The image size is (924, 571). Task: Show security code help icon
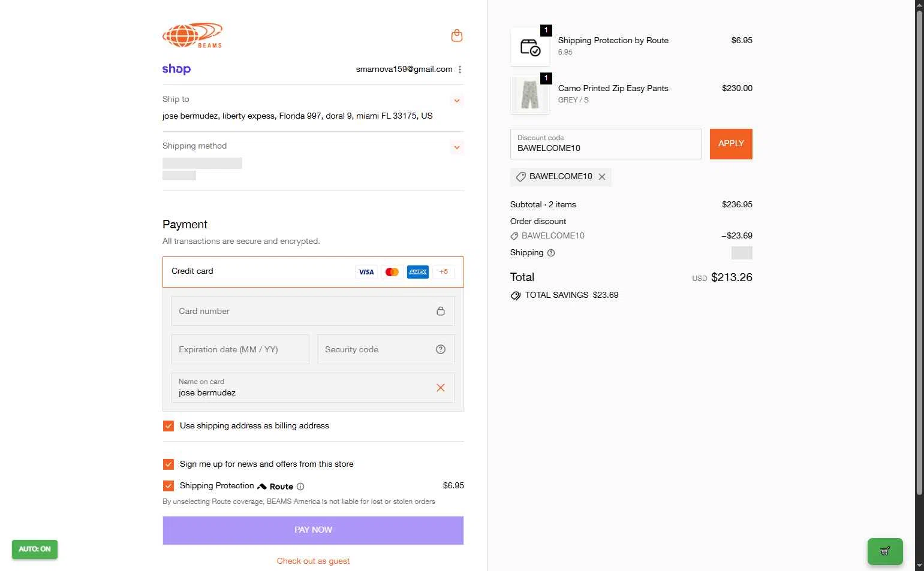click(441, 349)
